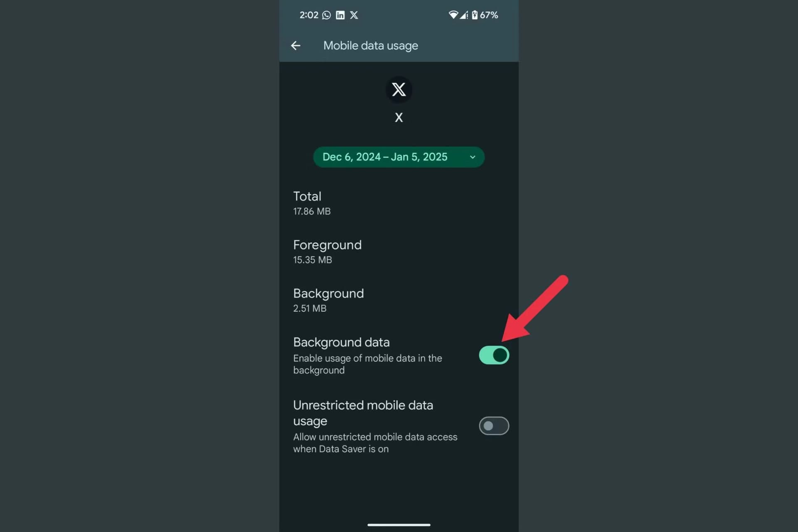Tap the Background data setting row
The image size is (798, 532).
[x=399, y=355]
